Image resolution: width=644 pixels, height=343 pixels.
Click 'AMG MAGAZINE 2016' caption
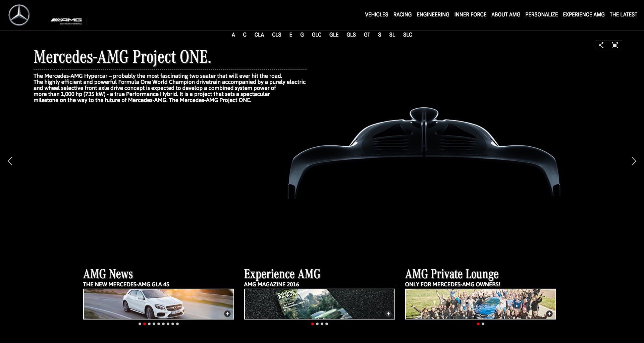click(x=271, y=284)
